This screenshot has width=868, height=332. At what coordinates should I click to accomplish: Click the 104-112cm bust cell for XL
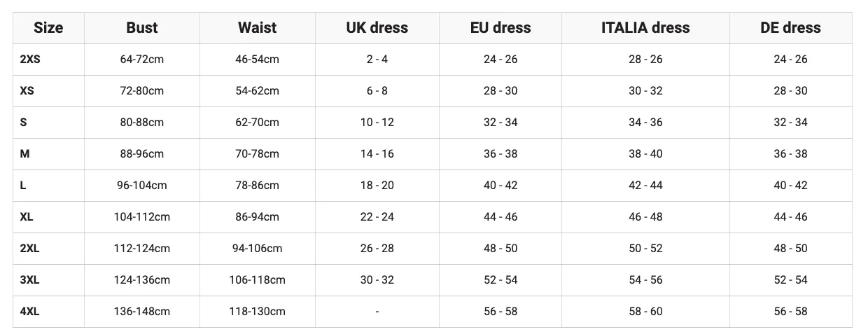click(x=142, y=217)
